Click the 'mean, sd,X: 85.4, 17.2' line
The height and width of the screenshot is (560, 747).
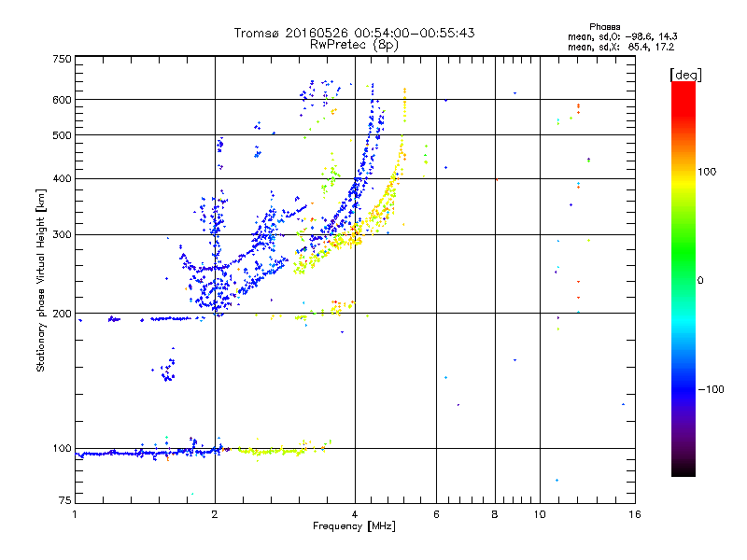pyautogui.click(x=621, y=48)
